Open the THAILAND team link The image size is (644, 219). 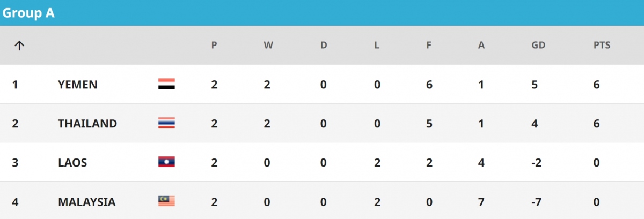(87, 123)
